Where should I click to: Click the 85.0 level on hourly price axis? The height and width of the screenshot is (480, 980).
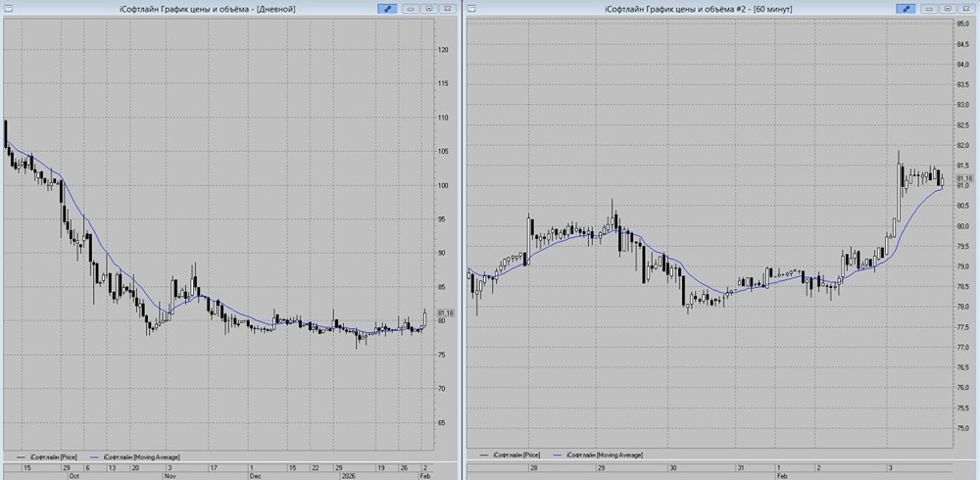coord(963,24)
